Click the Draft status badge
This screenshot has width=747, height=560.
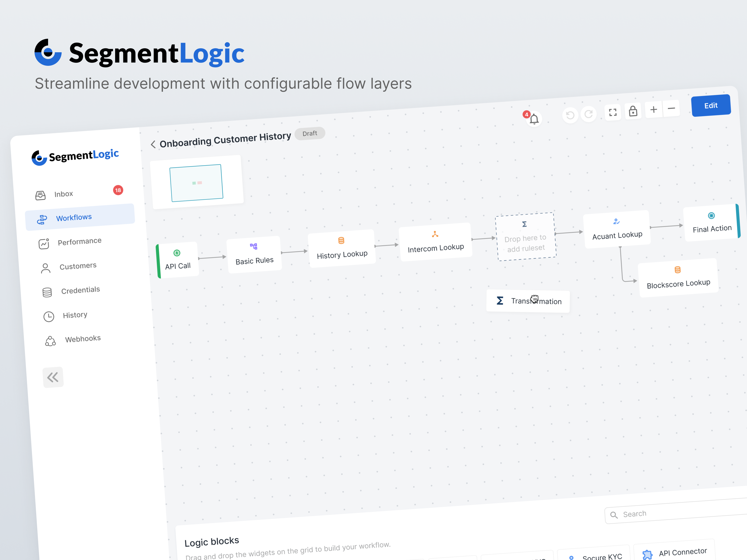tap(310, 133)
